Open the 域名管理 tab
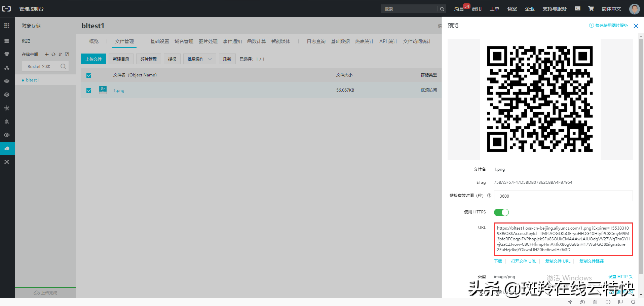This screenshot has width=644, height=306. click(x=184, y=41)
